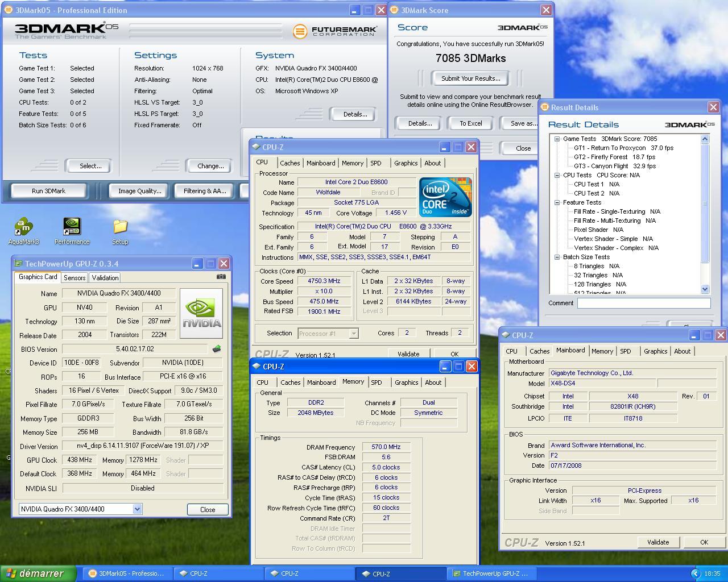Collapse the Batch Size Tests tree node

pyautogui.click(x=557, y=257)
